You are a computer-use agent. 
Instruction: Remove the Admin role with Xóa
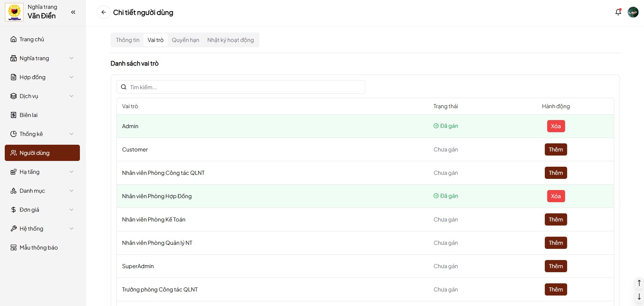556,126
